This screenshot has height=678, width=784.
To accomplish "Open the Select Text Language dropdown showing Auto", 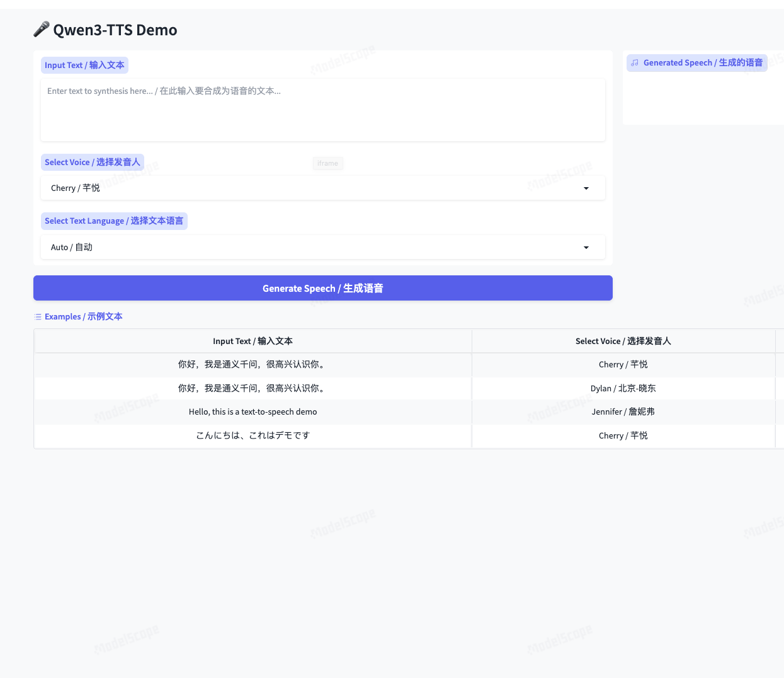I will coord(323,247).
